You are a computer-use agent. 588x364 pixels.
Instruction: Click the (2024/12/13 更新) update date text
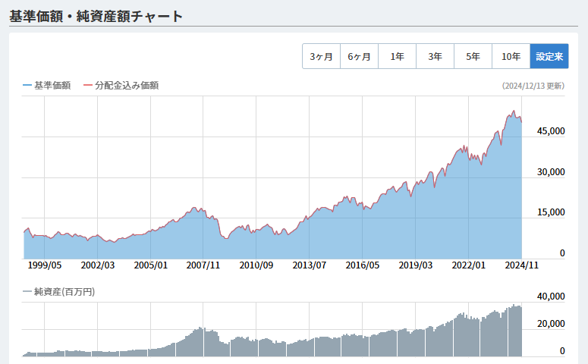(x=533, y=86)
